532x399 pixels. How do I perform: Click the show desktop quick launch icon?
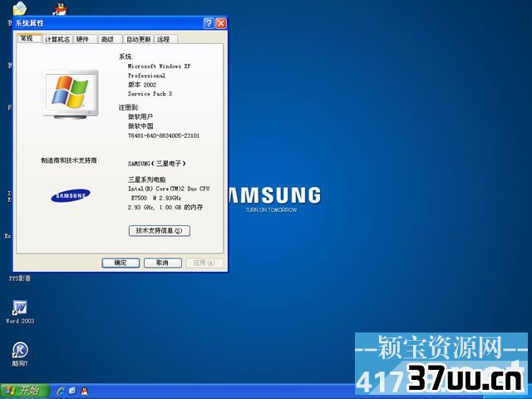point(72,392)
